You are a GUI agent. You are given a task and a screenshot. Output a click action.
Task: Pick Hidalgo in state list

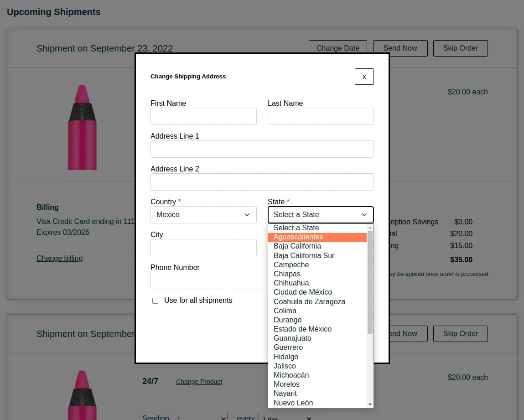click(x=317, y=357)
